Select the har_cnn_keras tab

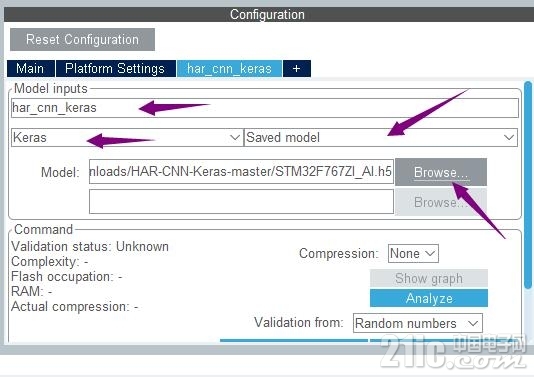229,68
